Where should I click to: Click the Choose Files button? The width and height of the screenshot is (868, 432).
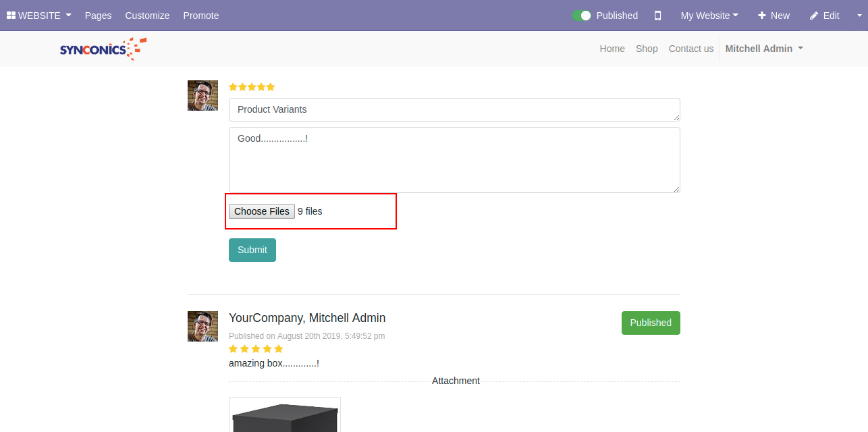[261, 211]
